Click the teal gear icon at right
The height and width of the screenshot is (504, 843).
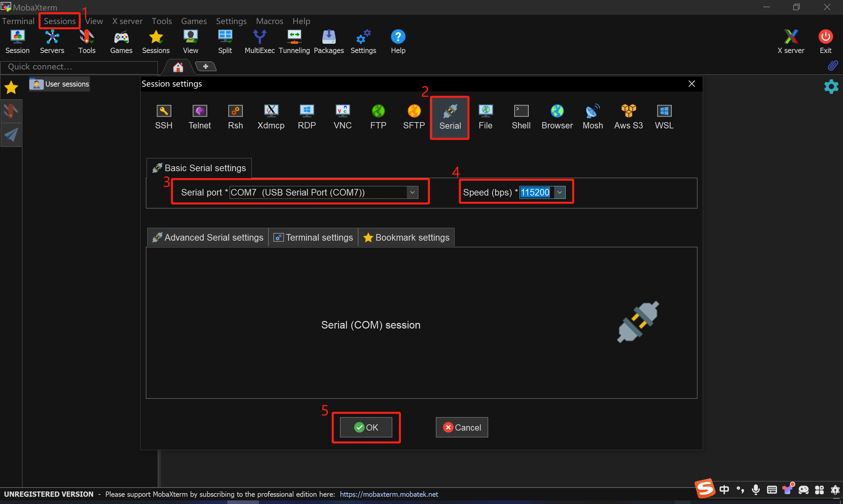click(x=831, y=87)
